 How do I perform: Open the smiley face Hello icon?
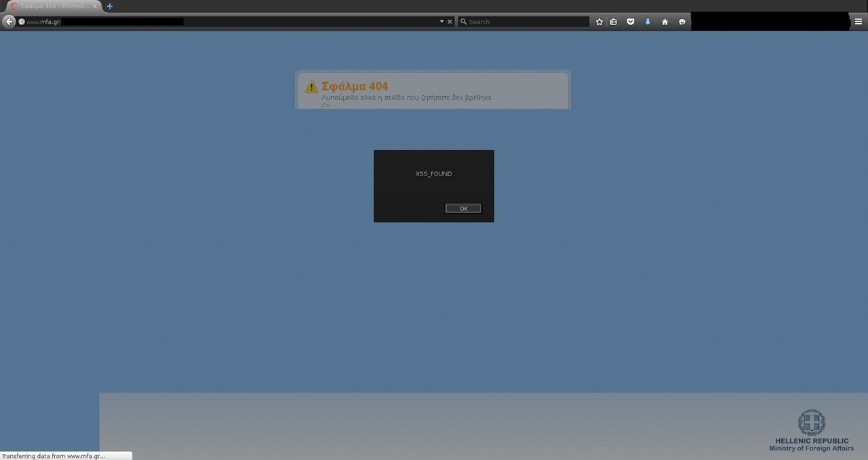[x=682, y=22]
